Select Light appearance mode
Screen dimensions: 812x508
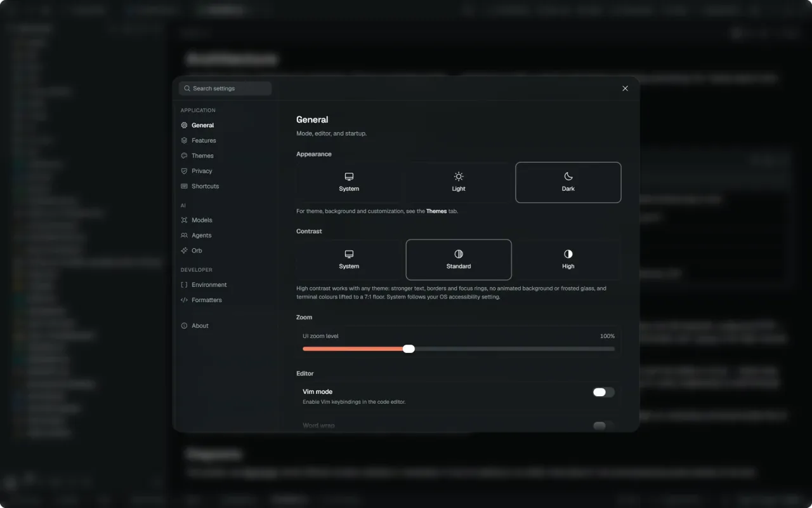[459, 182]
